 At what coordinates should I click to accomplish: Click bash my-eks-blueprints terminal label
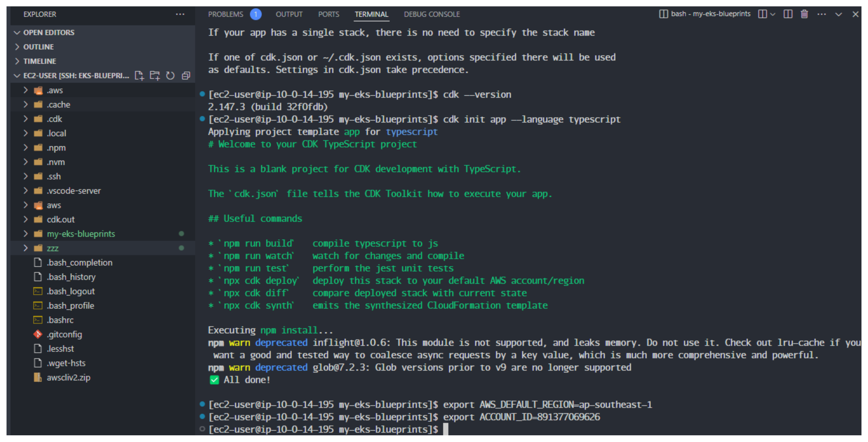click(705, 14)
